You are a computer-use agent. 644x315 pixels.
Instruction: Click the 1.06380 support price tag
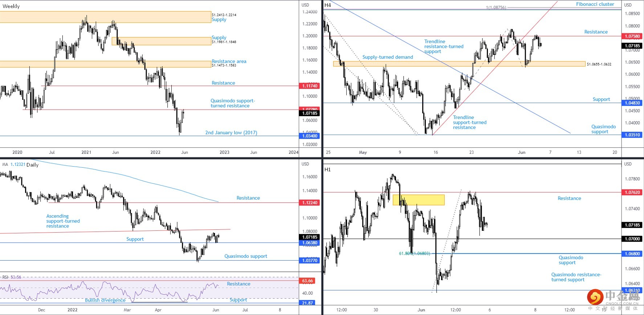[x=310, y=243]
